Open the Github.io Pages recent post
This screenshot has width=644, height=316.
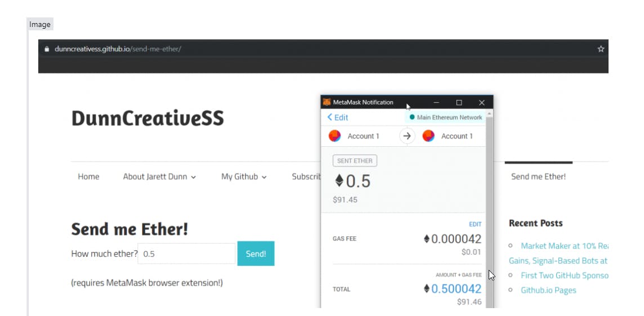point(548,290)
